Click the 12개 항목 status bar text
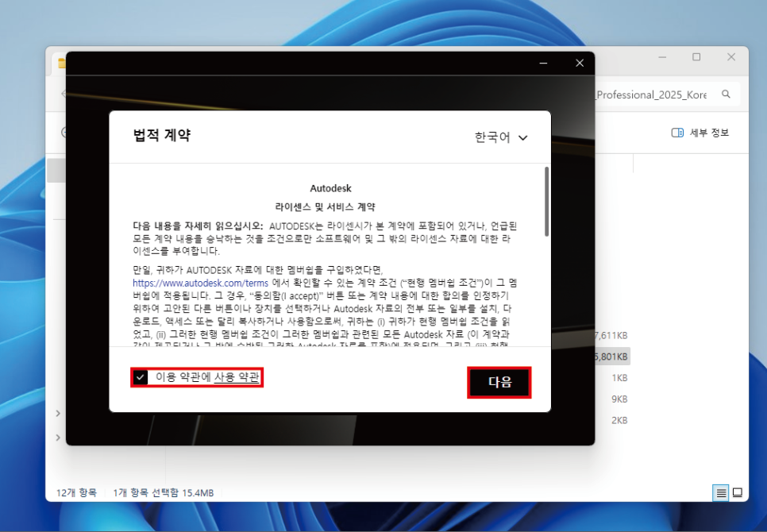 tap(76, 493)
